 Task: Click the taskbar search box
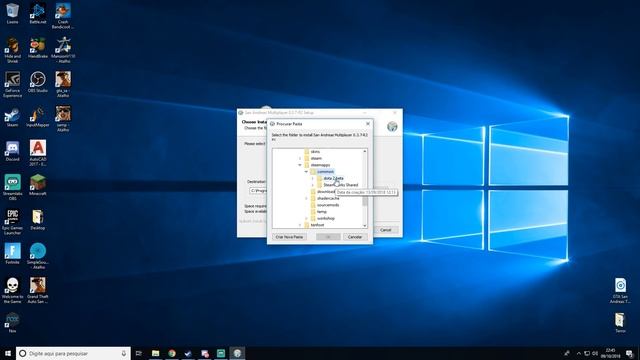73,353
